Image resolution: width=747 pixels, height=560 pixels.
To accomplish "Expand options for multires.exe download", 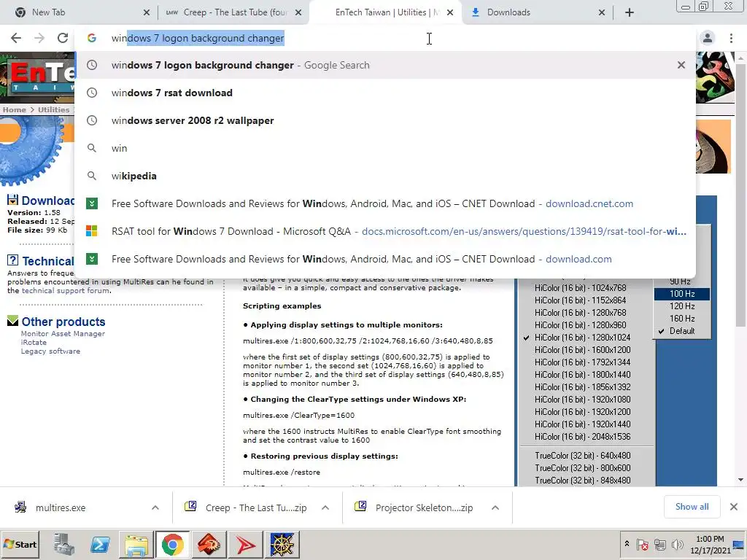I will click(155, 507).
